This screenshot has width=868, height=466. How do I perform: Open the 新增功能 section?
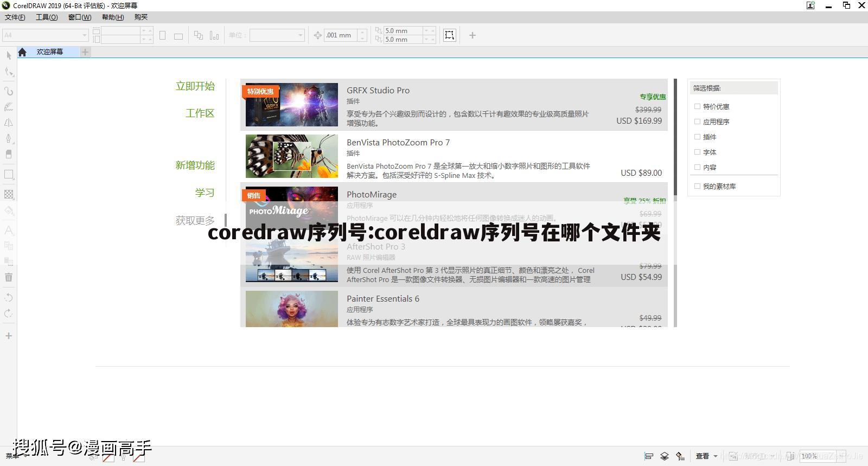coord(195,165)
